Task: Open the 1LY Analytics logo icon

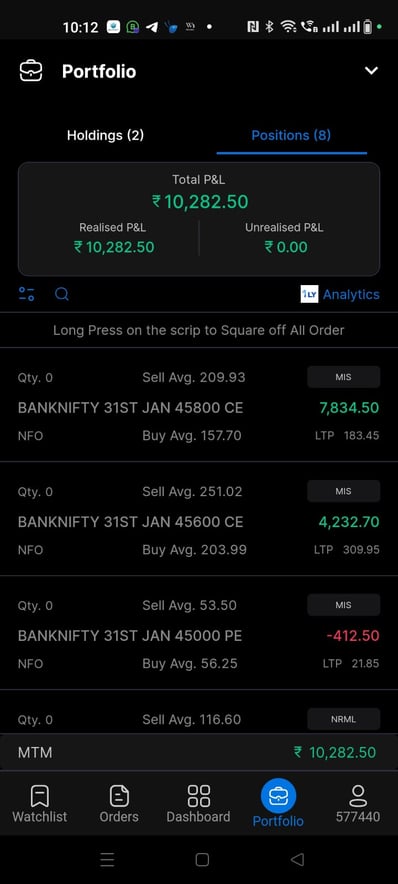Action: [309, 294]
